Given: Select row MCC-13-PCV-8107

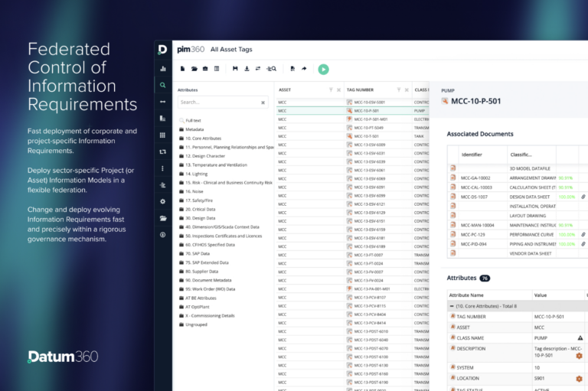Looking at the screenshot, I should 352,298.
